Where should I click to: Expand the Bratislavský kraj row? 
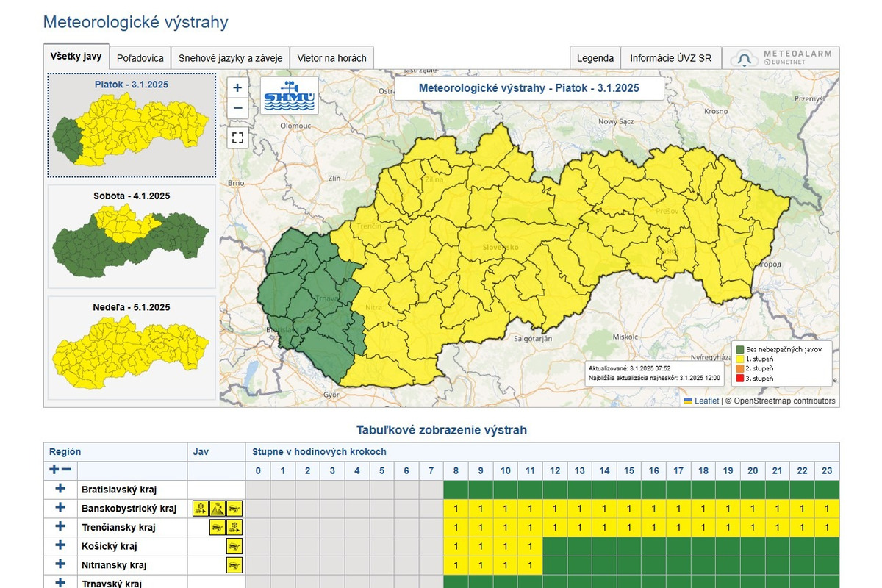[60, 489]
